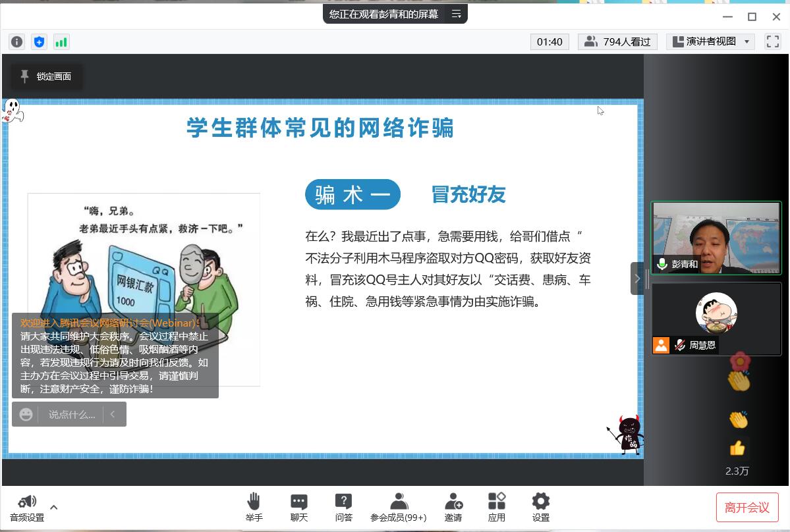Viewport: 790px width, 532px height.
Task: Toggle 锁定画面 pin screen lock
Action: point(46,76)
